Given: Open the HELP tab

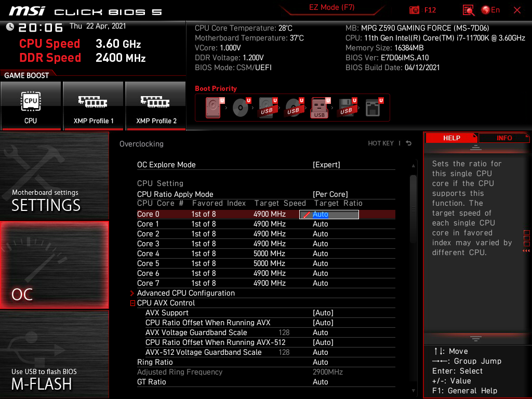Looking at the screenshot, I should [x=451, y=138].
